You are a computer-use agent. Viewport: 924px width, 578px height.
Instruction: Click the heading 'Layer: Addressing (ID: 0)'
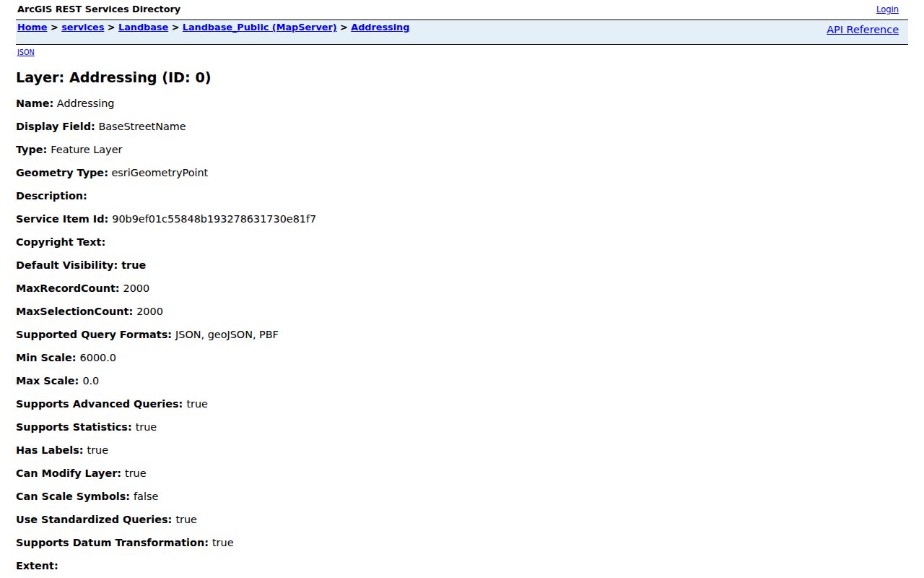(x=113, y=77)
